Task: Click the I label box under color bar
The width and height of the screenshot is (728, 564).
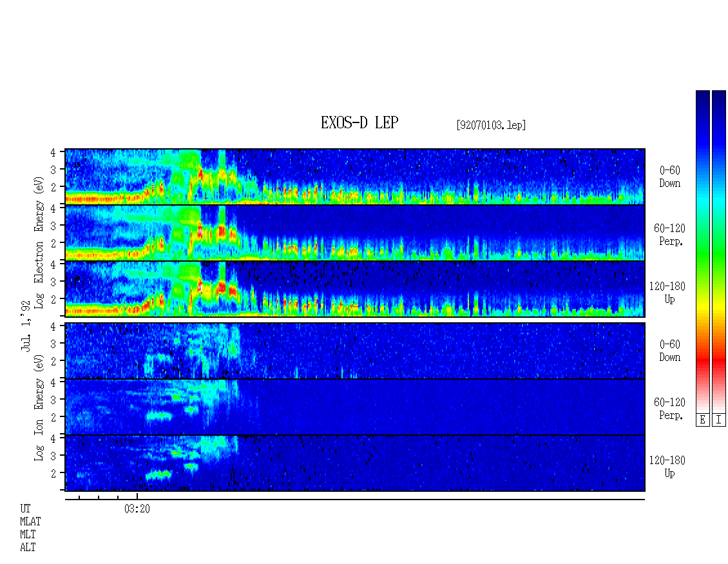Action: 719,420
